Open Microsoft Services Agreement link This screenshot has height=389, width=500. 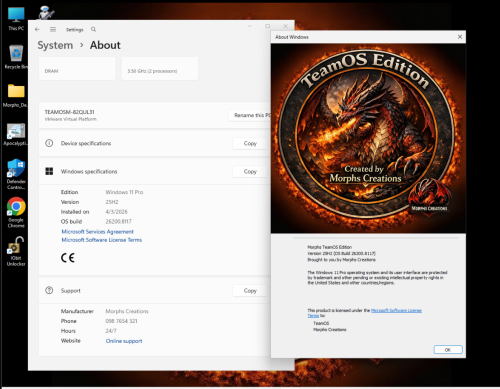click(x=97, y=231)
